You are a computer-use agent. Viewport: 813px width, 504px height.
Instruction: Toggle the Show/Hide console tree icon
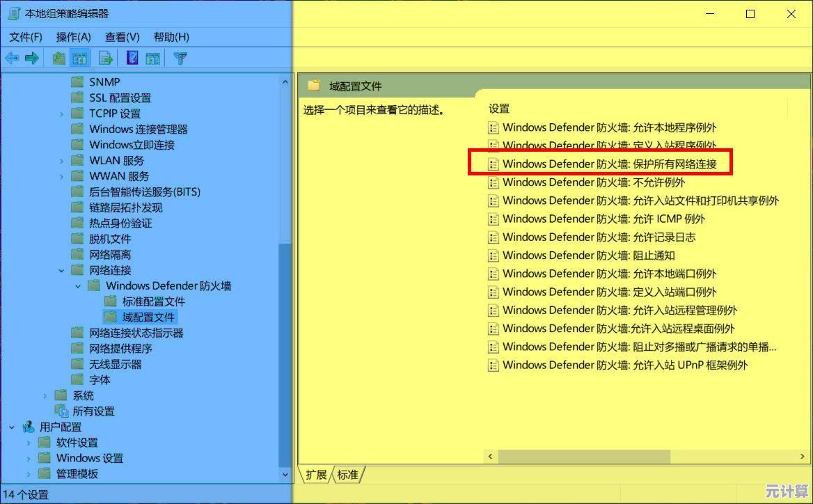tap(80, 58)
